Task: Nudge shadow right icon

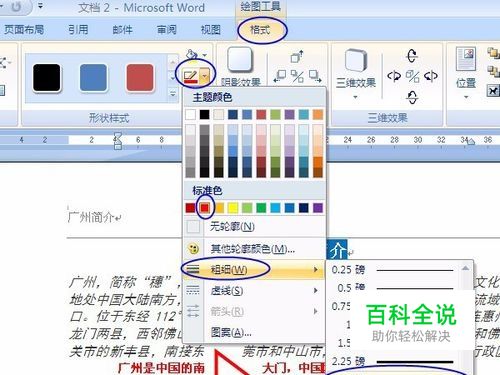Action: tap(314, 77)
